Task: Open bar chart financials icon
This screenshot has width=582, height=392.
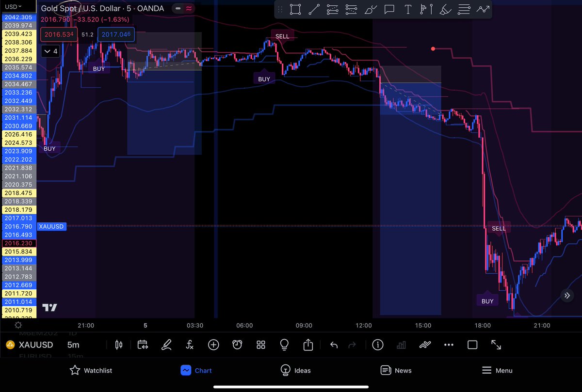Action: (x=401, y=345)
